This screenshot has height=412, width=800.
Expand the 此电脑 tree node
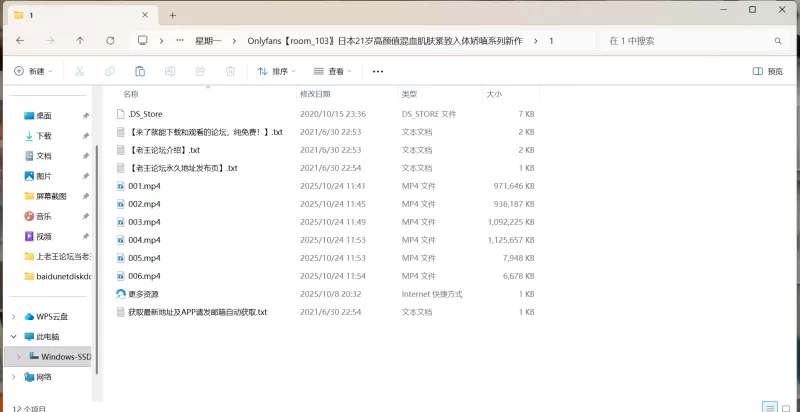click(x=13, y=336)
